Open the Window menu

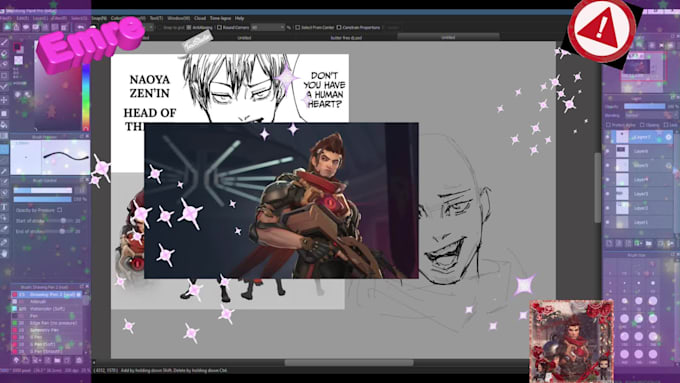click(179, 18)
